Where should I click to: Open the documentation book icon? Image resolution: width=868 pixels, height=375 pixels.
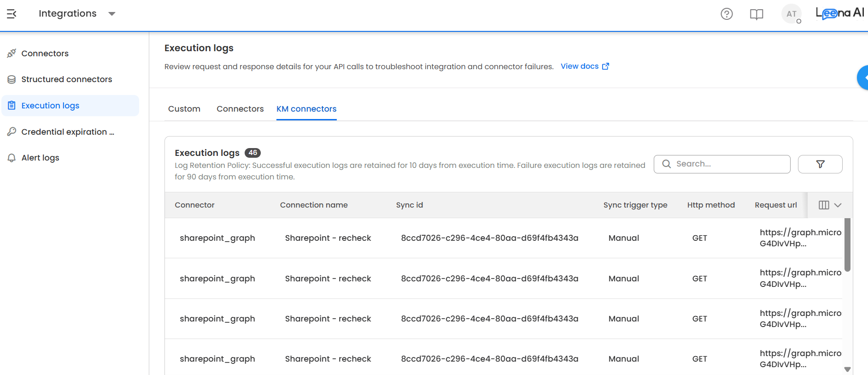click(757, 14)
